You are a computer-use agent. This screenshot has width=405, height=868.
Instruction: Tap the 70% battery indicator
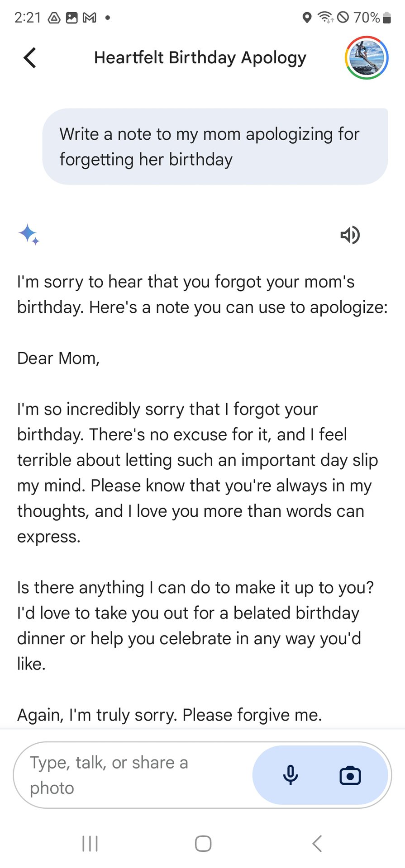[371, 18]
